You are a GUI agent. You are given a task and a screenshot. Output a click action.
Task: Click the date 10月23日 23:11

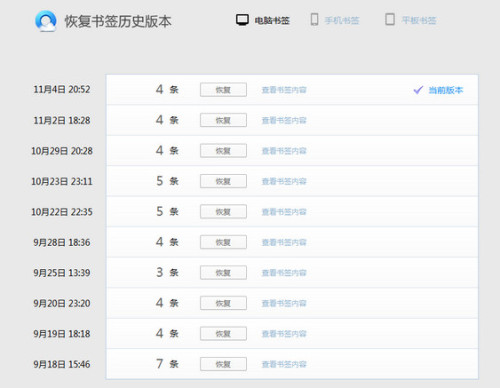coord(62,181)
